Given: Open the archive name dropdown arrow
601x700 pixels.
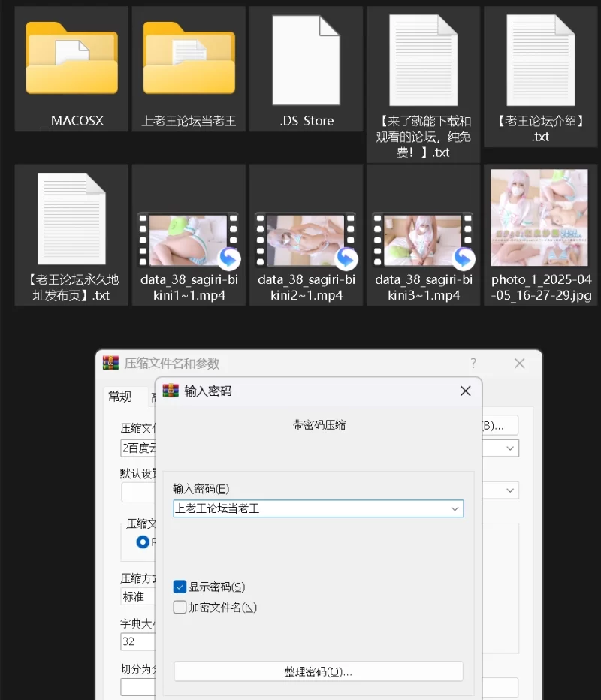Looking at the screenshot, I should (x=511, y=448).
